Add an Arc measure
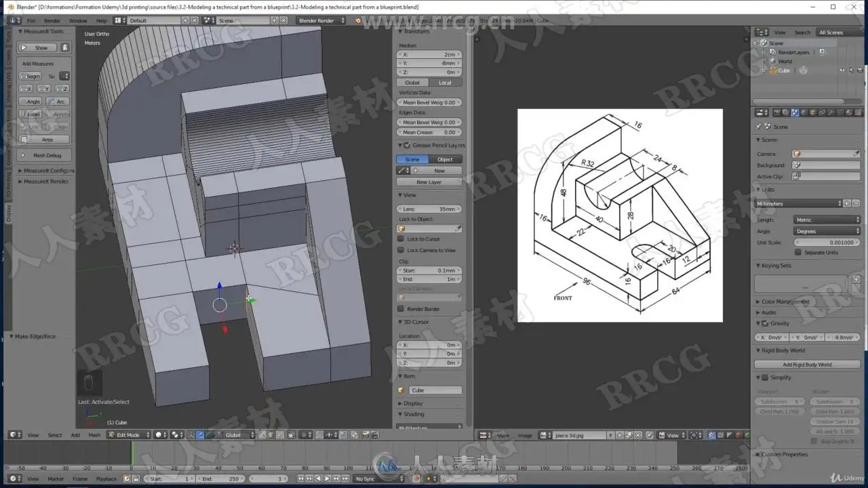The image size is (868, 488). (x=58, y=102)
